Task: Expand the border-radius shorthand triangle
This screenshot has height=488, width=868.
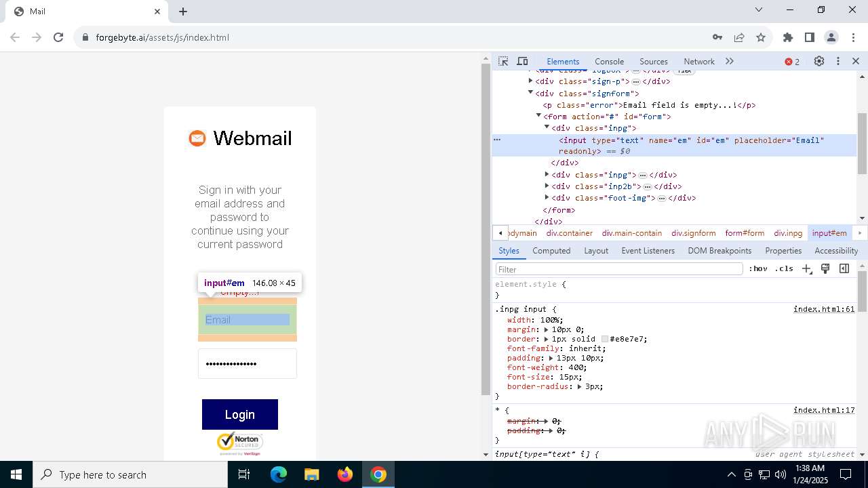Action: [580, 386]
